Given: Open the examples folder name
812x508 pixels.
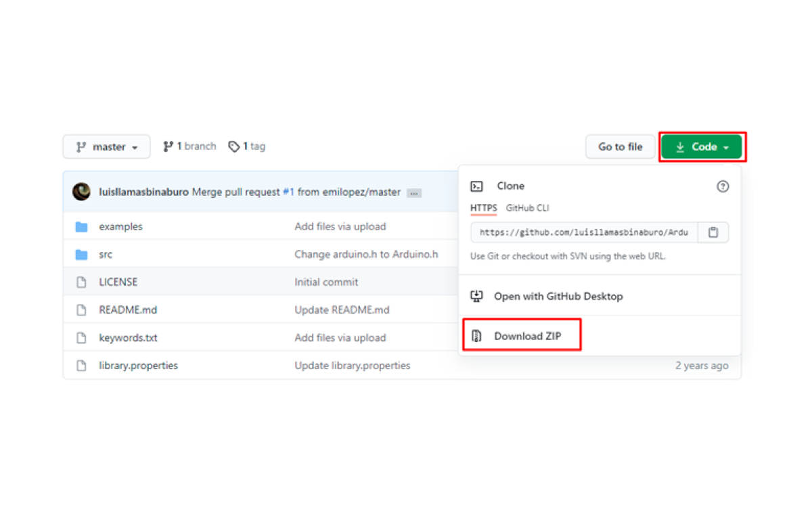Looking at the screenshot, I should (x=121, y=227).
